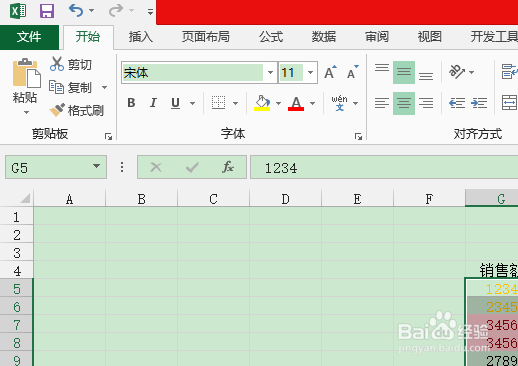Click 剪切 to cut the selection
Screen dimensions: 518x366
point(71,64)
